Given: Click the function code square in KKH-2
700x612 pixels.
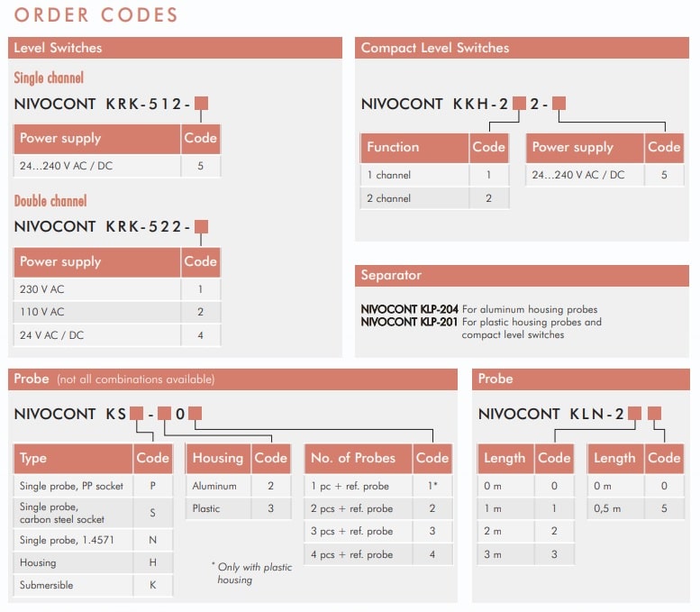Looking at the screenshot, I should click(x=519, y=104).
